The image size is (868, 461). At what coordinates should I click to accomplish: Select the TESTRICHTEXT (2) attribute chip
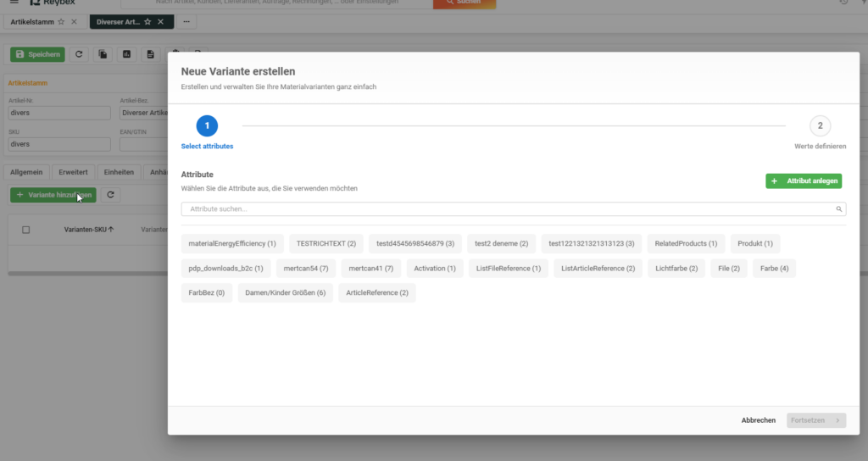(326, 243)
